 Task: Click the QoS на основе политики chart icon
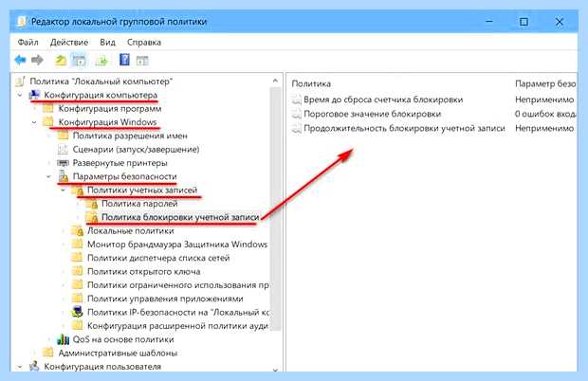tap(63, 339)
